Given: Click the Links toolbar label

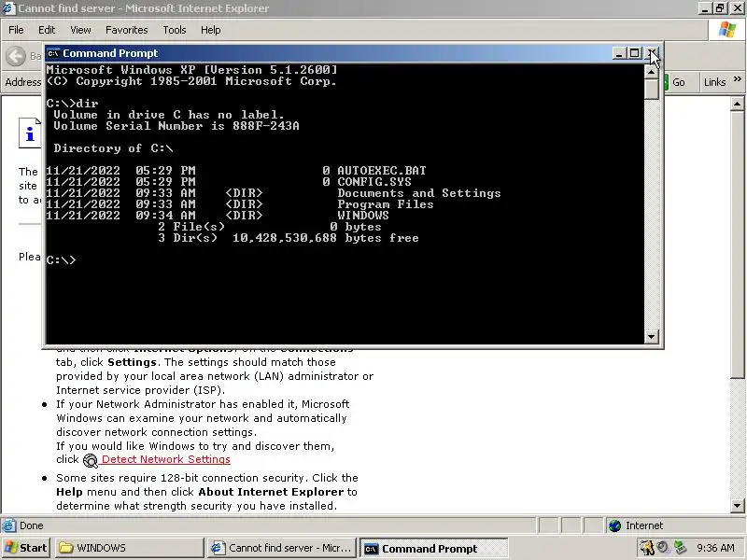Looking at the screenshot, I should (714, 82).
